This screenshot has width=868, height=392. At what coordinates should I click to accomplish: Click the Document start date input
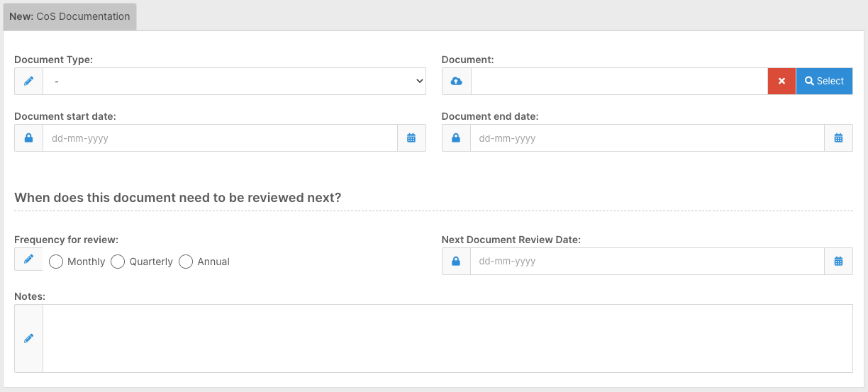(220, 138)
